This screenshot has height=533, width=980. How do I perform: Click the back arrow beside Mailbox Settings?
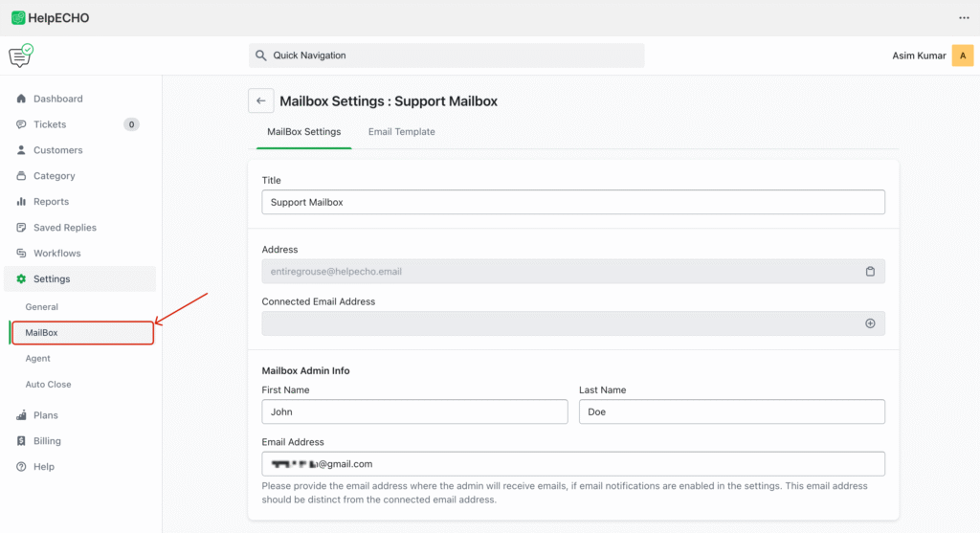[260, 101]
